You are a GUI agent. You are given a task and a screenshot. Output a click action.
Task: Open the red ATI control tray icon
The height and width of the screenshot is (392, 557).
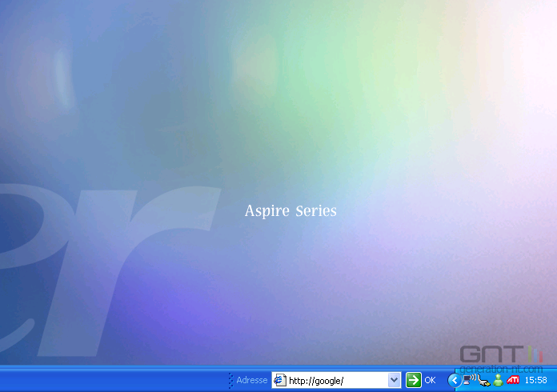[513, 380]
